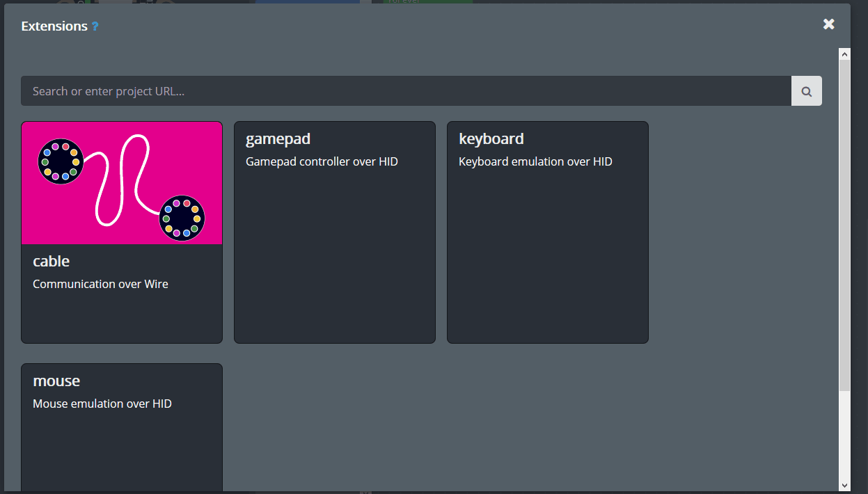Click "Gamepad controller over HID" description
868x494 pixels.
(x=322, y=161)
